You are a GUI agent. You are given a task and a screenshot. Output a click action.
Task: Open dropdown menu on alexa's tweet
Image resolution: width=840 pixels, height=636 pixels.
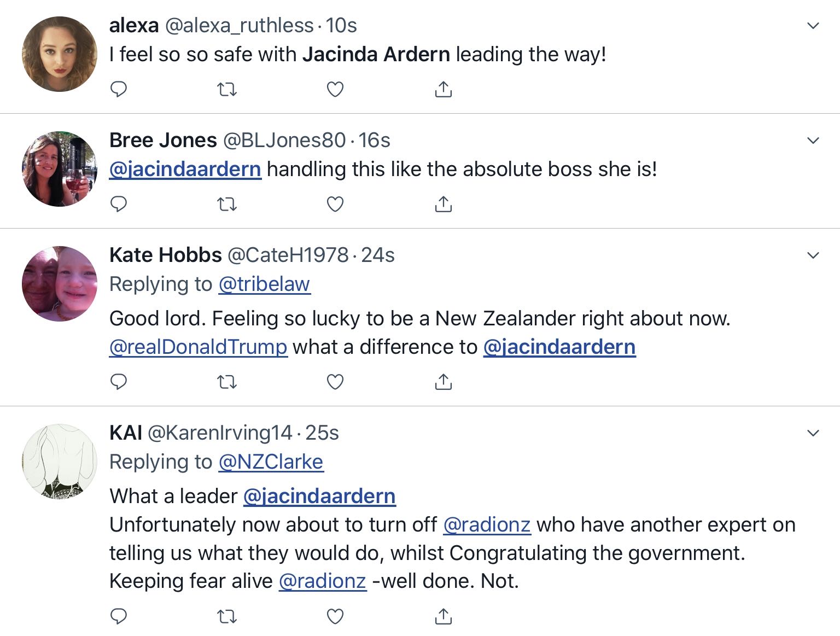coord(813,26)
